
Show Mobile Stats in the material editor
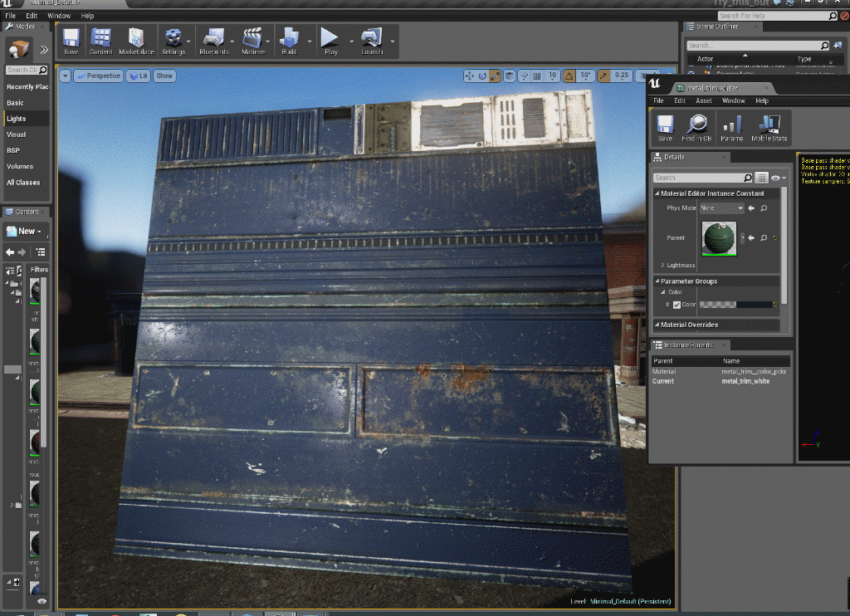(769, 128)
